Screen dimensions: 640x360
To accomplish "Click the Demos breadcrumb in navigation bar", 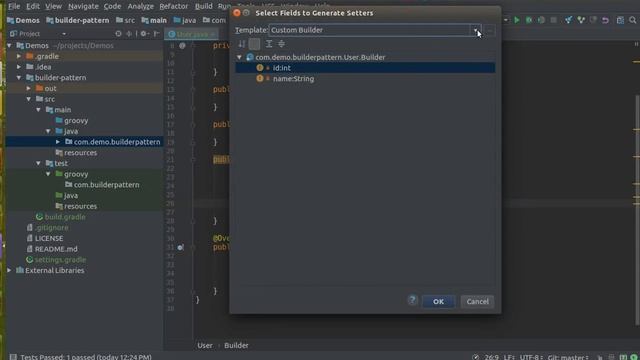I will point(23,20).
